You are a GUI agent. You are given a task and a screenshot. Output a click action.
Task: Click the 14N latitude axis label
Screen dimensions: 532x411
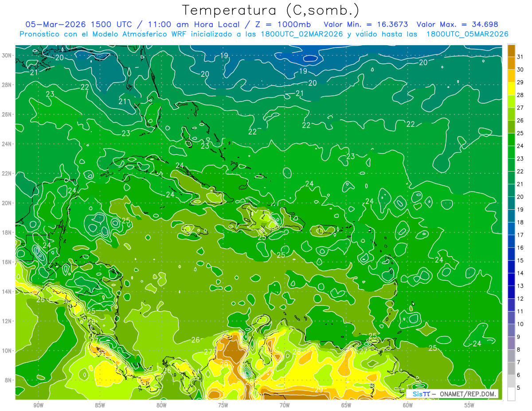7,291
